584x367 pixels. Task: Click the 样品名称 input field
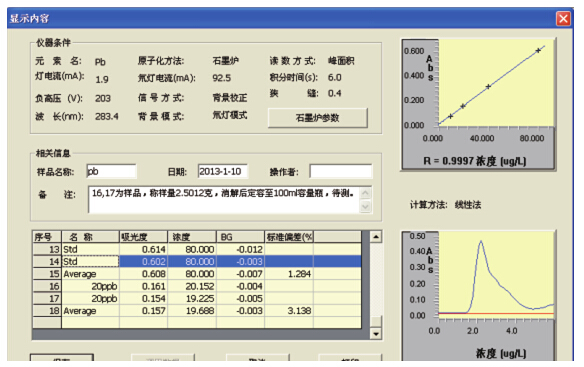(111, 171)
